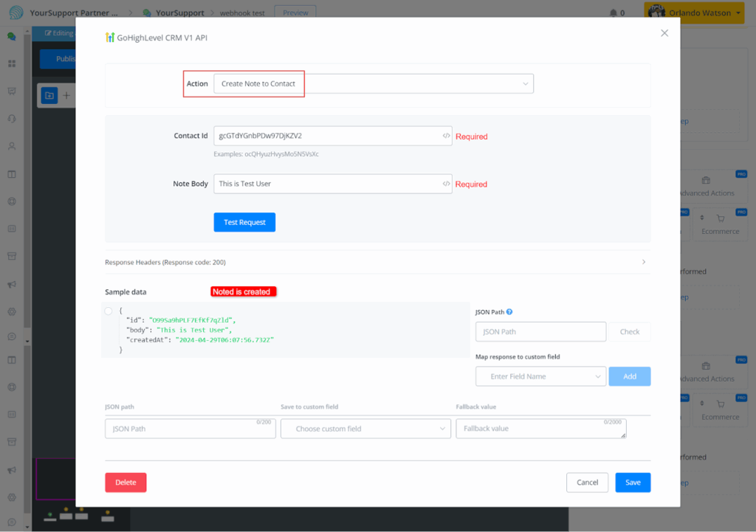
Task: Click the JSON Path help question mark icon
Action: 509,312
